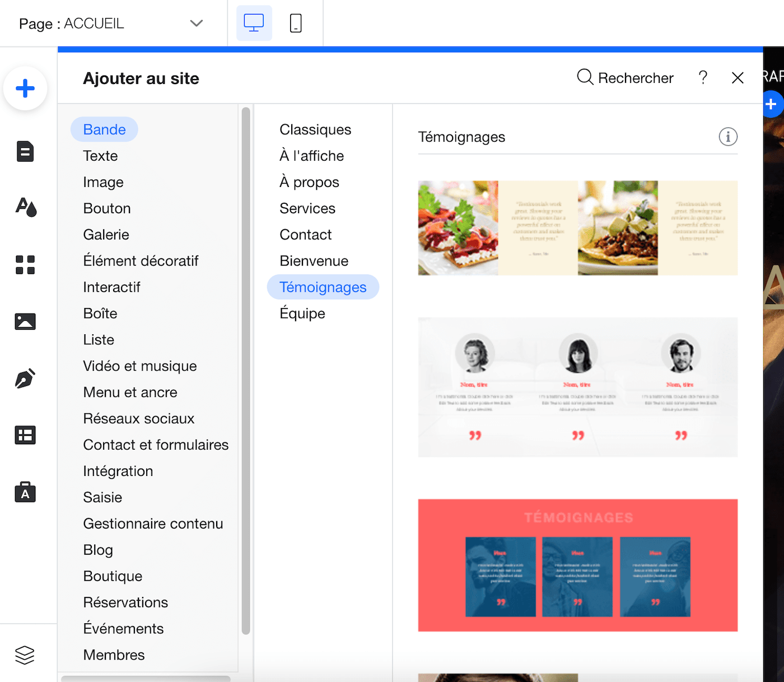Open the Ascend business bag icon
Viewport: 784px width, 682px height.
(x=25, y=492)
